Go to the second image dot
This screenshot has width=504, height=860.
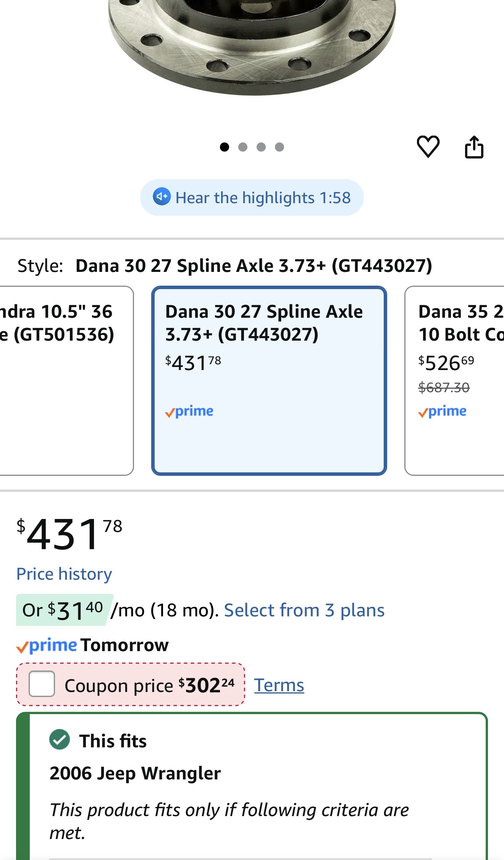pos(243,147)
